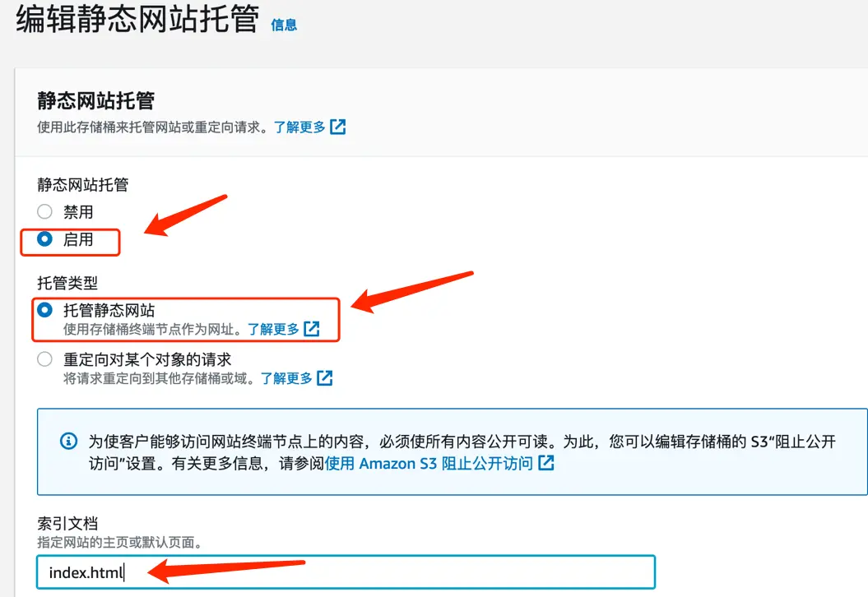This screenshot has height=597, width=868.
Task: Click the bold 静态网站托管 panel heading
Action: (95, 100)
